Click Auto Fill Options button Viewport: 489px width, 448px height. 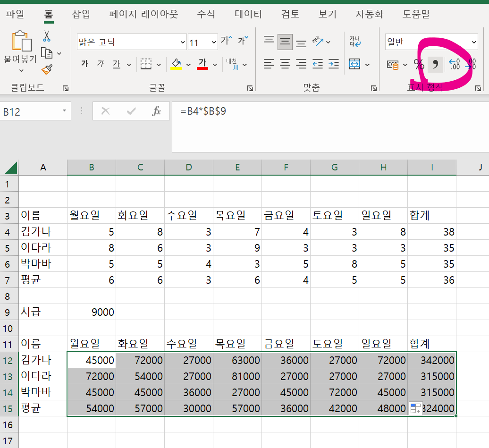coord(416,408)
